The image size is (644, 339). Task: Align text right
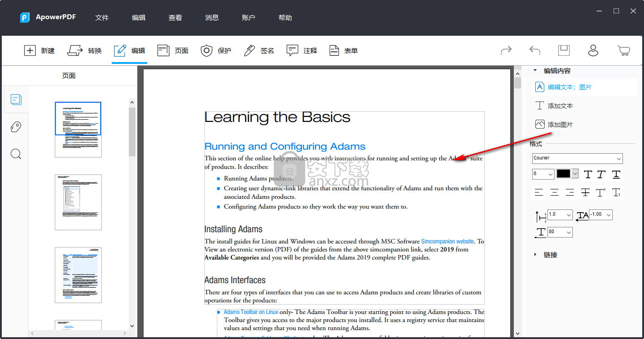(x=570, y=193)
